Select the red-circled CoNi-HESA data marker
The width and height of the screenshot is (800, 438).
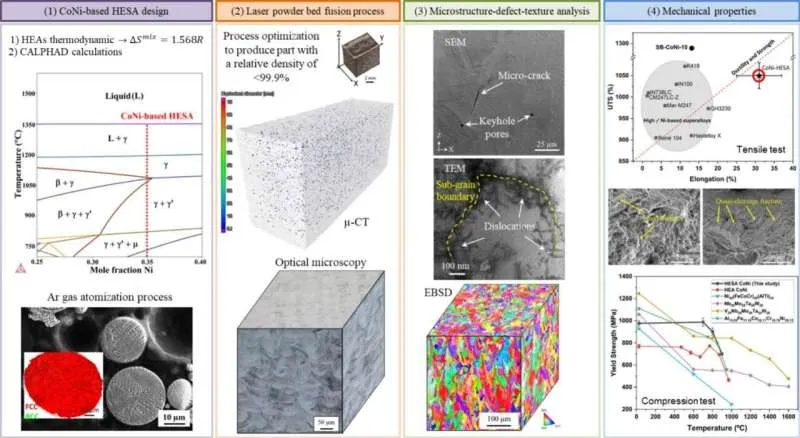click(758, 76)
